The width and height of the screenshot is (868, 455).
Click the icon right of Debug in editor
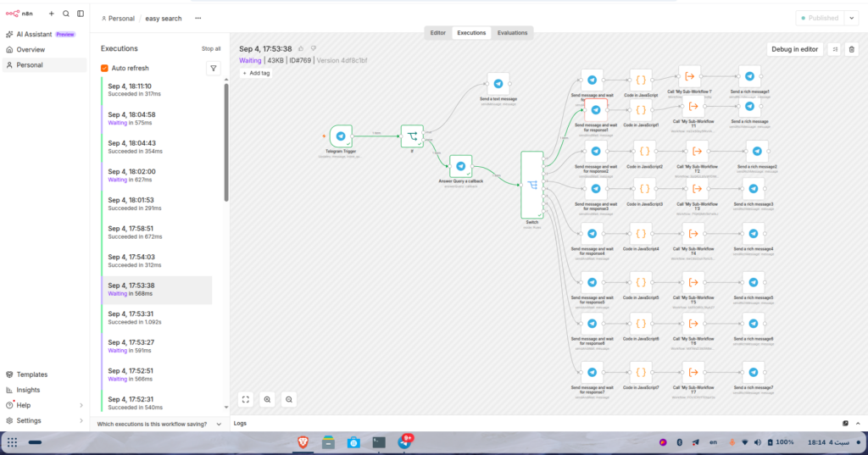pos(835,50)
